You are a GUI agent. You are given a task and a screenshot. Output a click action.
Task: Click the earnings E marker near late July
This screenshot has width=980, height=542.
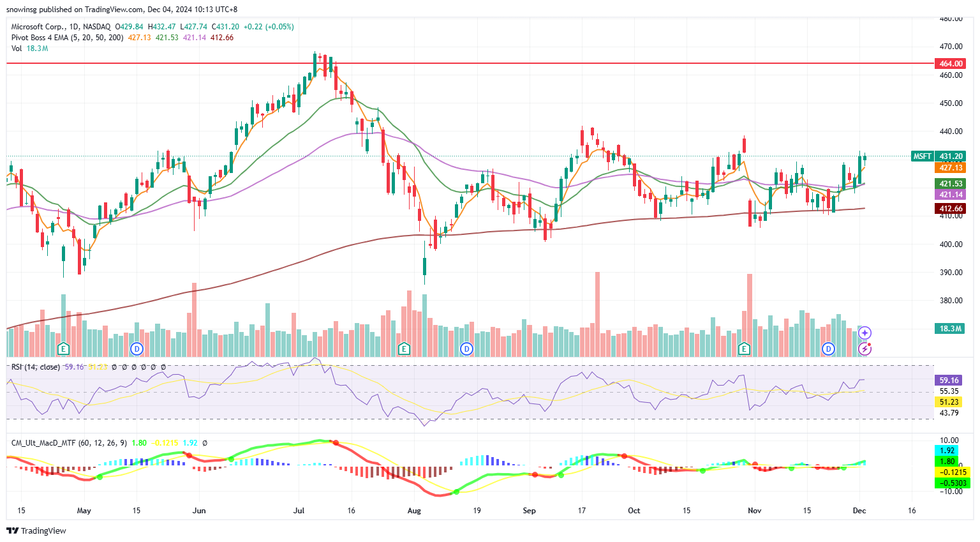point(403,349)
